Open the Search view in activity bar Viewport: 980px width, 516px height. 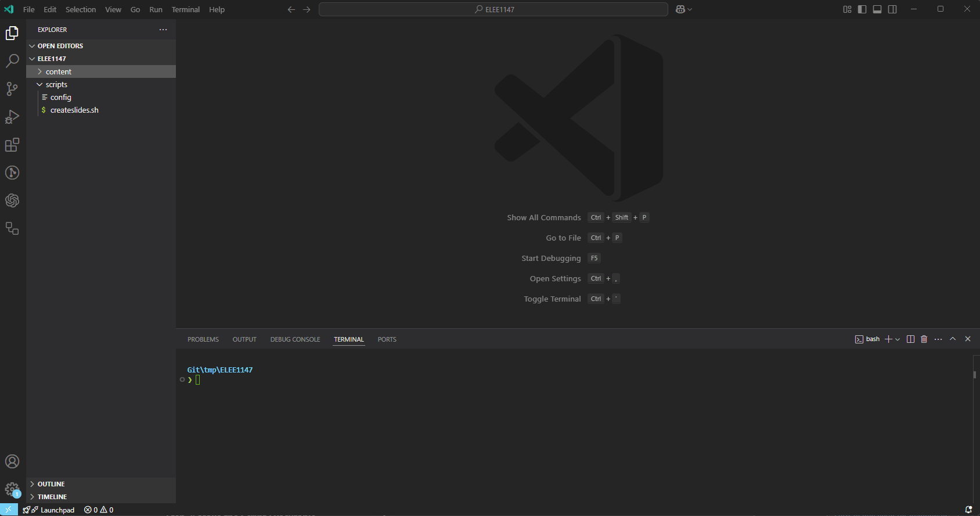click(x=12, y=61)
